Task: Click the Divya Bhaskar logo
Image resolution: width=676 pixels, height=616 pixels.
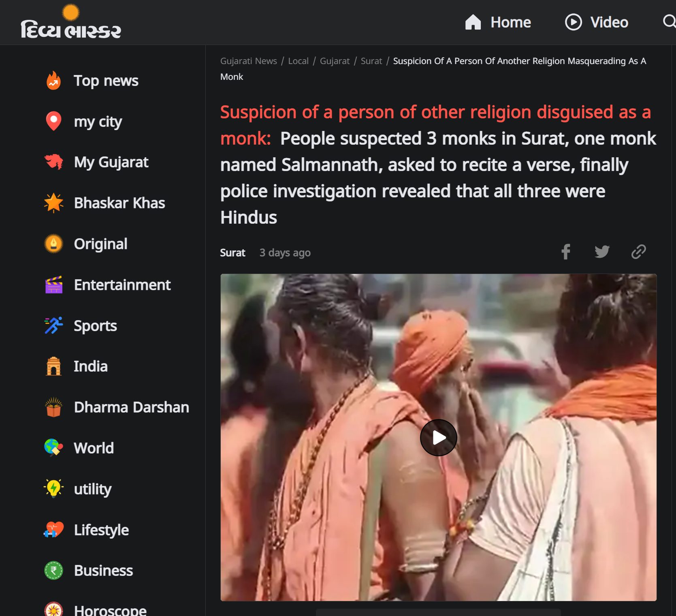Action: coord(71,21)
